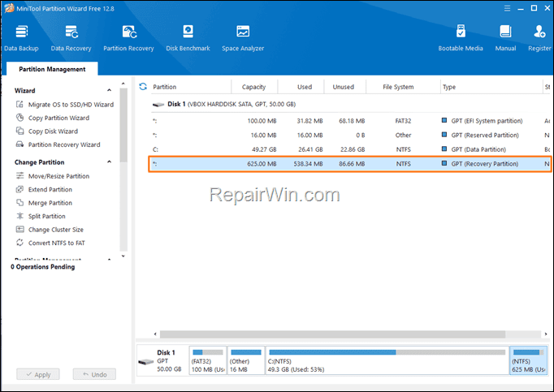
Task: Click the GPT type square on the Recovery Partition row
Action: [x=444, y=163]
